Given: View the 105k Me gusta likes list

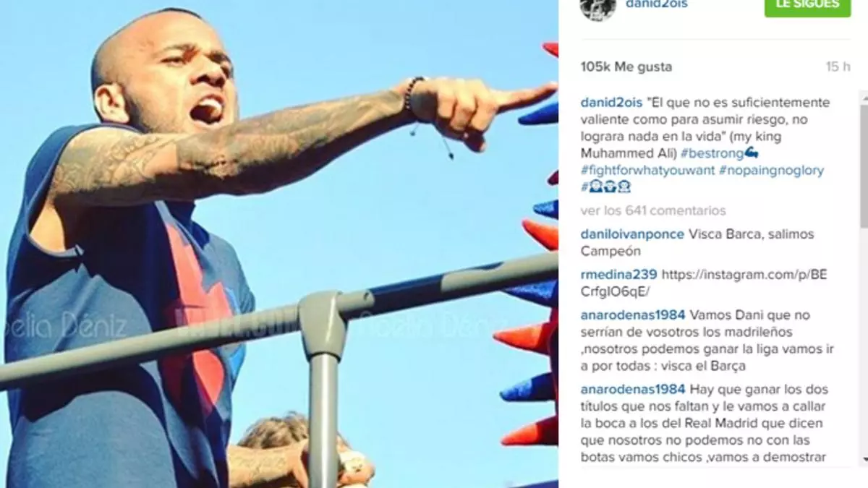Looking at the screenshot, I should click(x=626, y=67).
